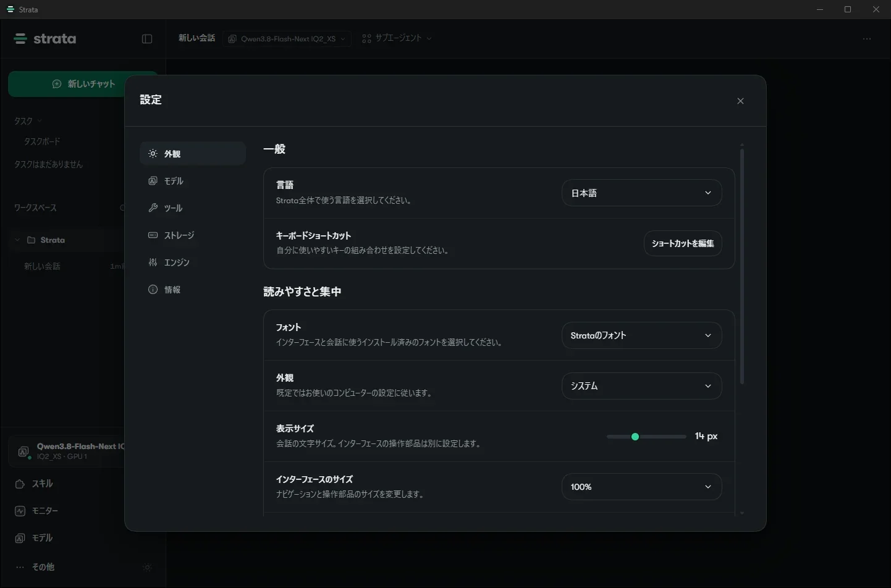The height and width of the screenshot is (588, 891).
Task: Click the ワークスペース heading
Action: click(x=35, y=208)
